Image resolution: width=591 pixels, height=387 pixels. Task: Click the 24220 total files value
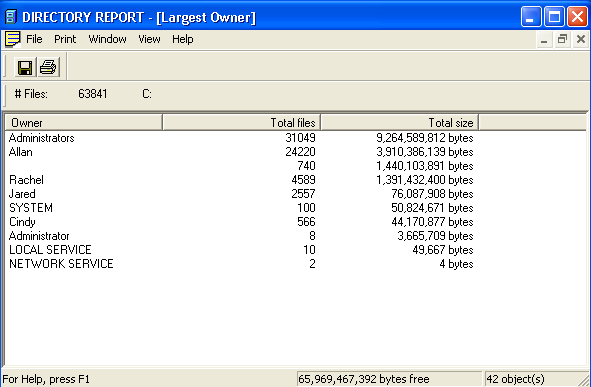(300, 152)
